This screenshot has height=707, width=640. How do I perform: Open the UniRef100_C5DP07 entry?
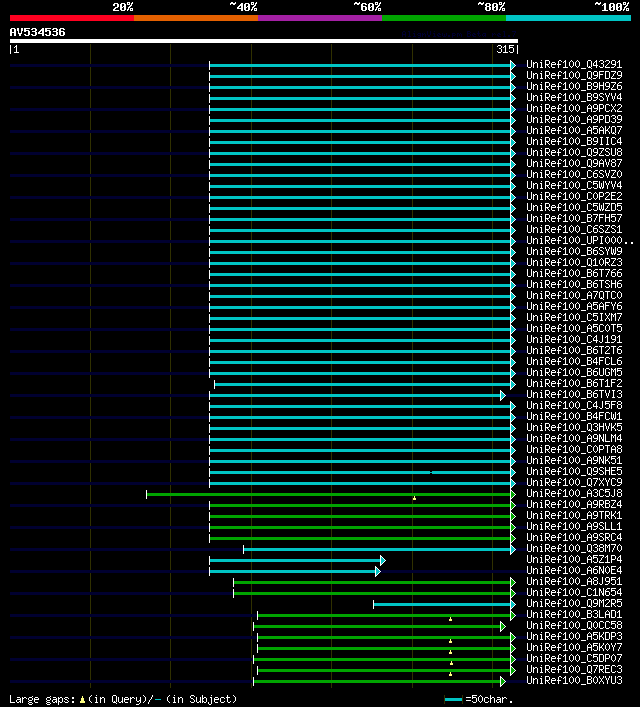tap(574, 659)
